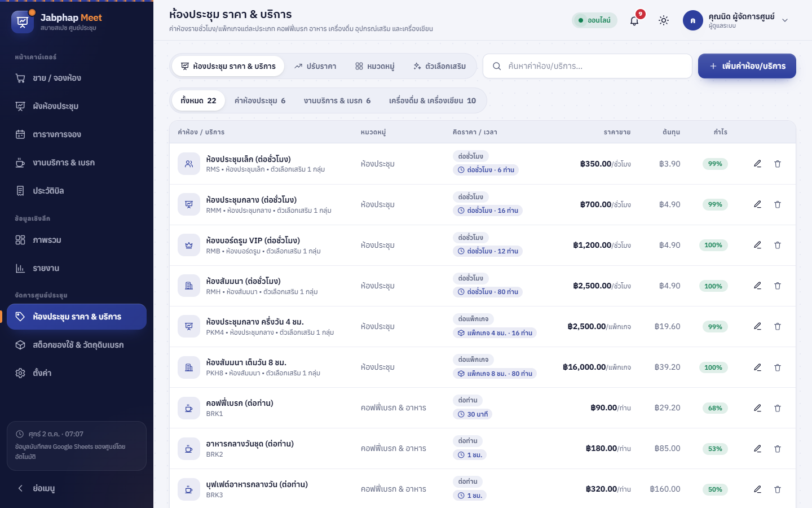Viewport: 812px width, 508px height.
Task: Open ตั้งค่า settings
Action: (77, 373)
